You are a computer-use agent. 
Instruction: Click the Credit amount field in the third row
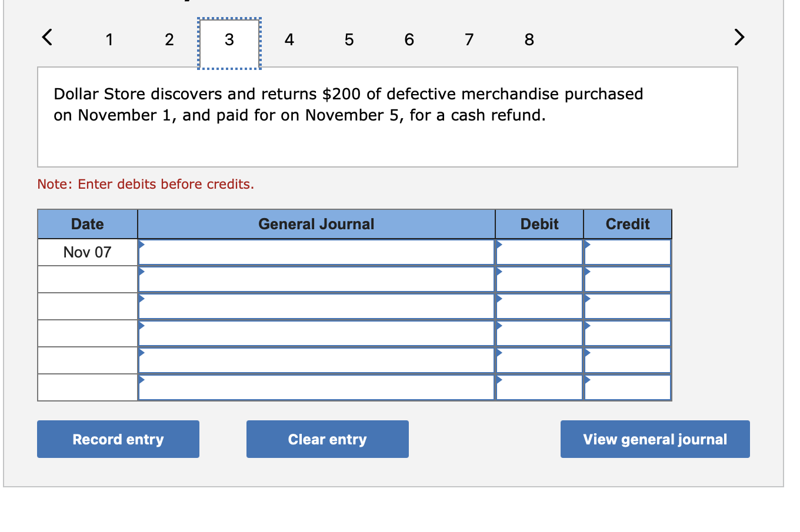(x=627, y=306)
